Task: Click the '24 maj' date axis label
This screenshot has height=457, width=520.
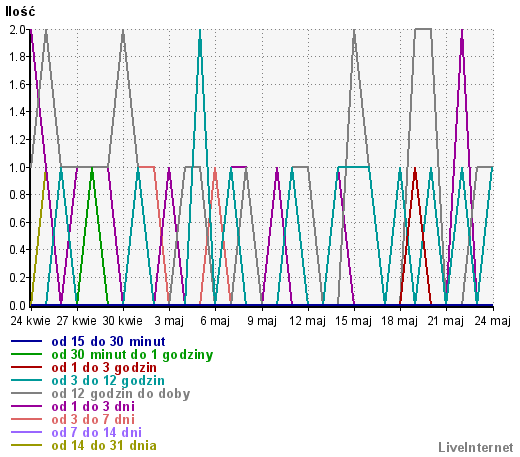Action: coord(493,321)
